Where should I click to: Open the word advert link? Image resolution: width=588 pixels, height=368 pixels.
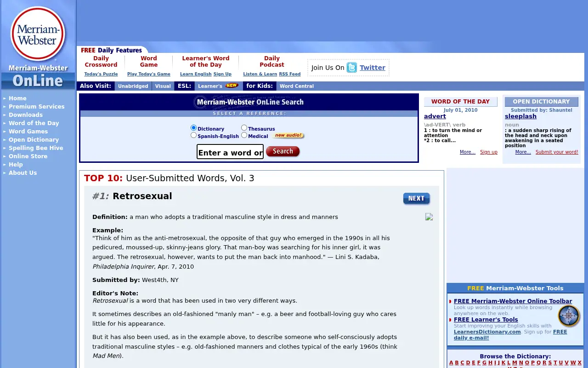coord(435,116)
